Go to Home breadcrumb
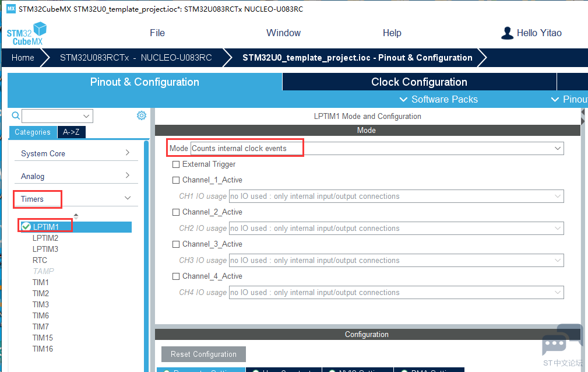 pyautogui.click(x=23, y=58)
